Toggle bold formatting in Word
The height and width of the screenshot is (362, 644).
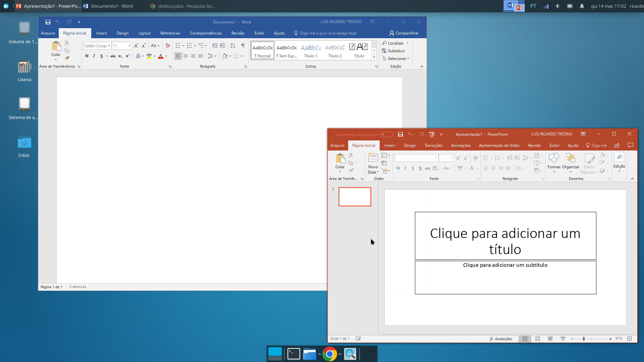(x=87, y=56)
